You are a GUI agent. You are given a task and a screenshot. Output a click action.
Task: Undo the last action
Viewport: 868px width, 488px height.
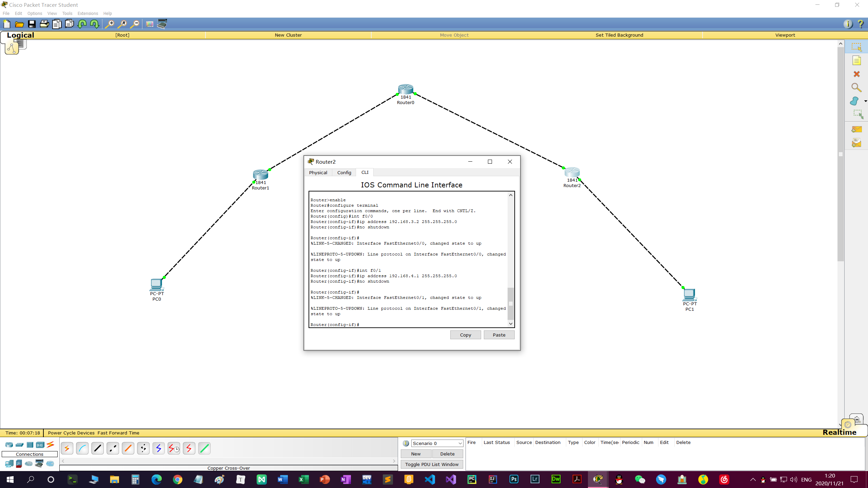[82, 24]
